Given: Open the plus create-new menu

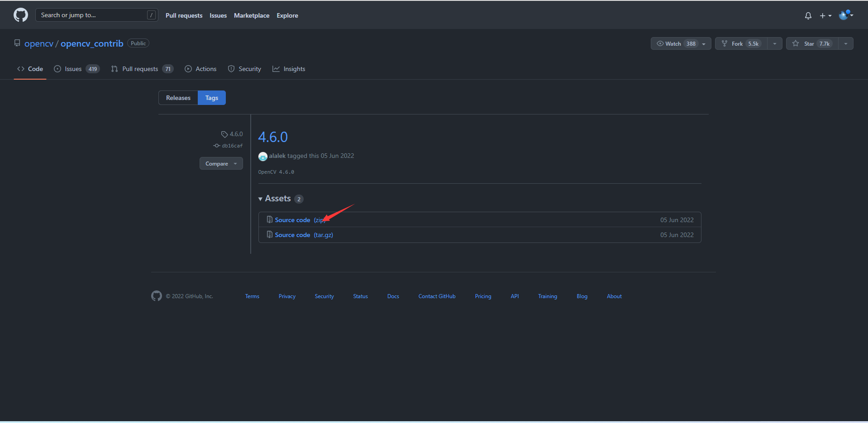Looking at the screenshot, I should click(x=825, y=16).
